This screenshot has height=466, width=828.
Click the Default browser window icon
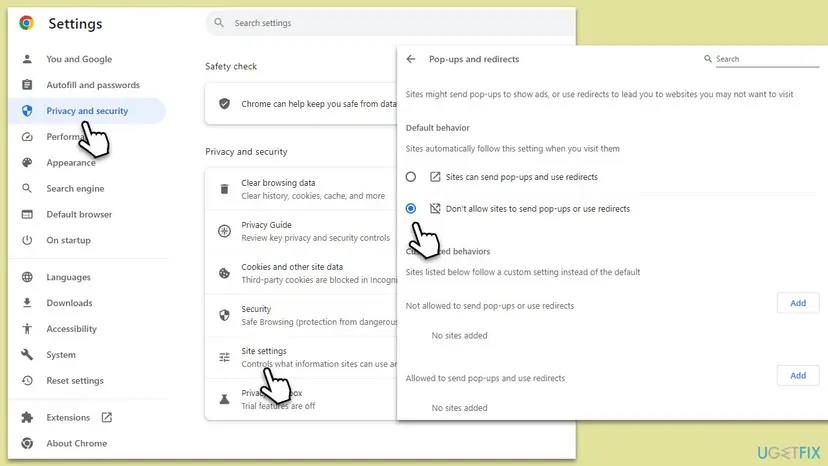[x=27, y=215]
